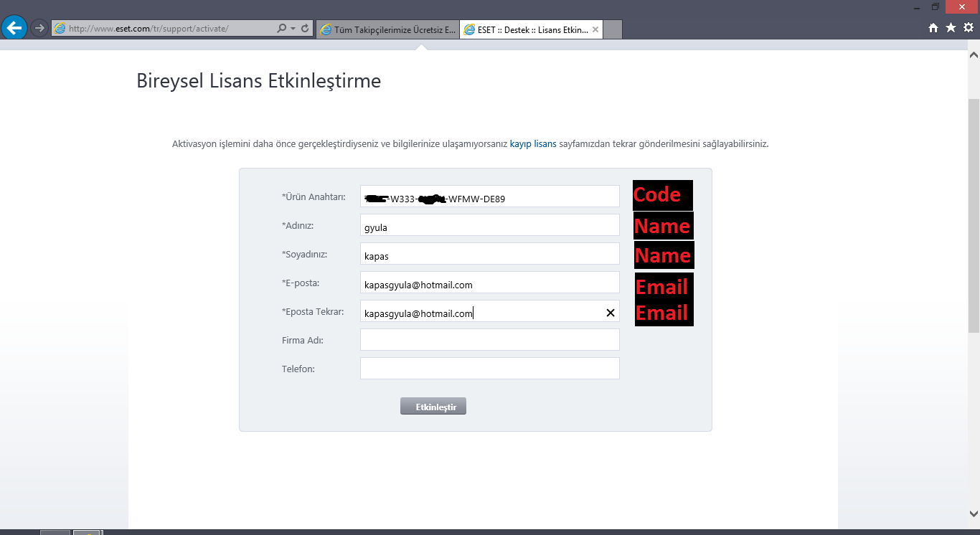980x535 pixels.
Task: Follow the kayıp lisans link
Action: [533, 143]
